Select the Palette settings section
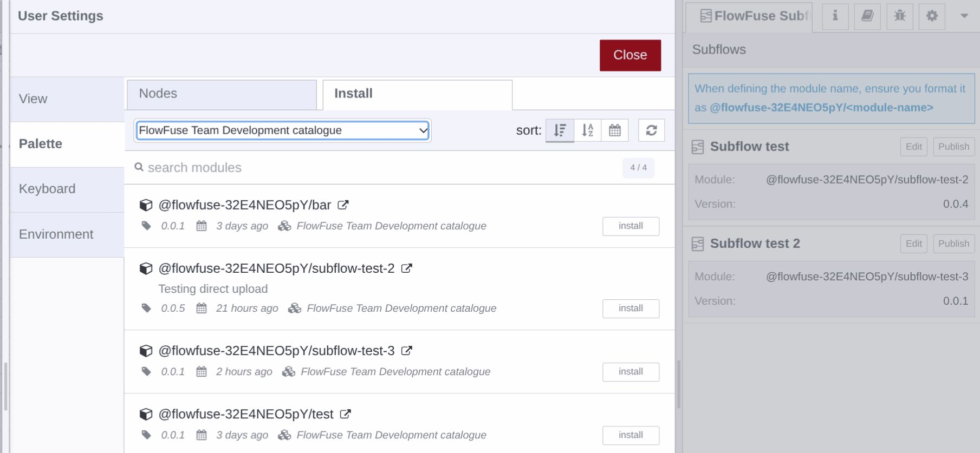The image size is (980, 453). [67, 144]
